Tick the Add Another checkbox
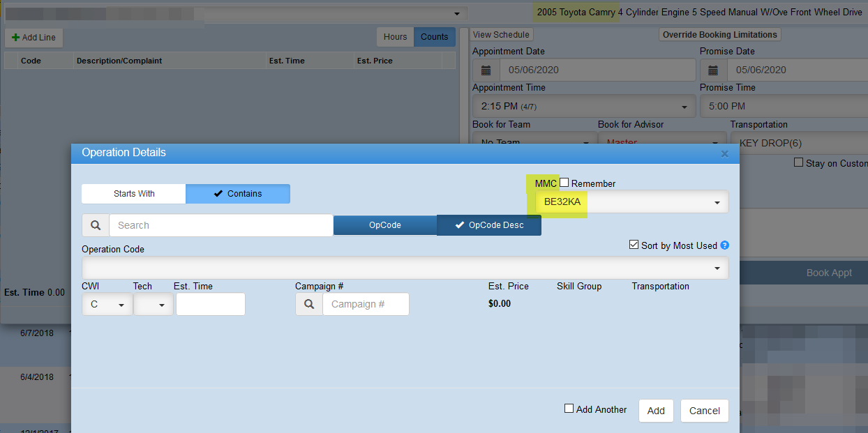This screenshot has height=433, width=868. (569, 409)
